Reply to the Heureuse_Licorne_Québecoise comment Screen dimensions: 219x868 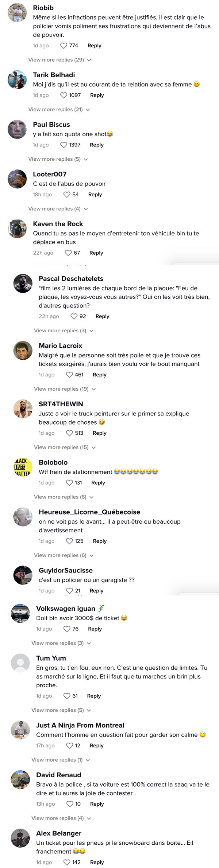click(100, 541)
